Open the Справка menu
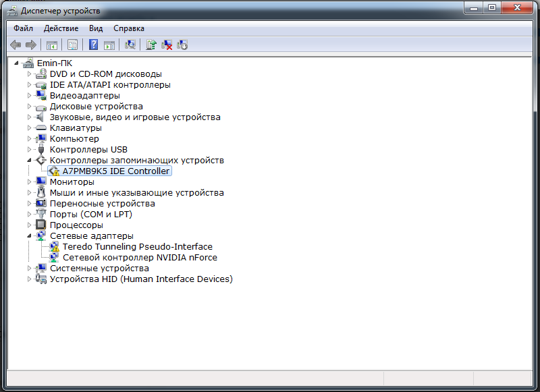The width and height of the screenshot is (540, 392). 129,28
